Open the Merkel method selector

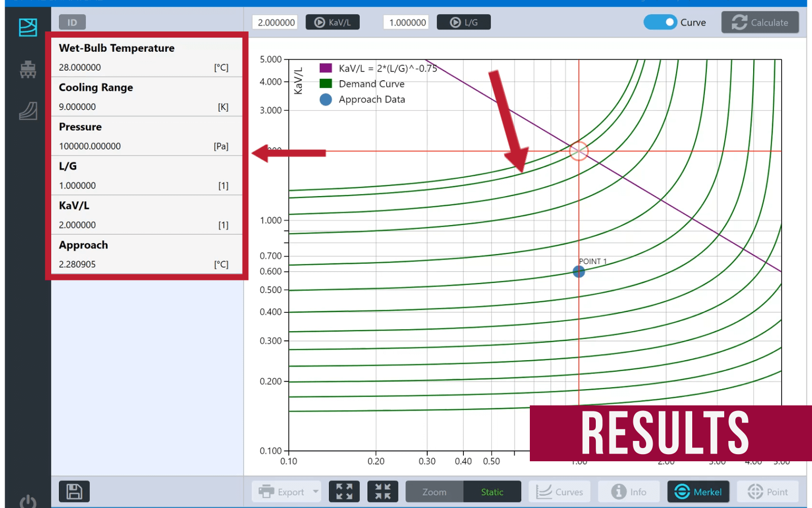coord(698,491)
